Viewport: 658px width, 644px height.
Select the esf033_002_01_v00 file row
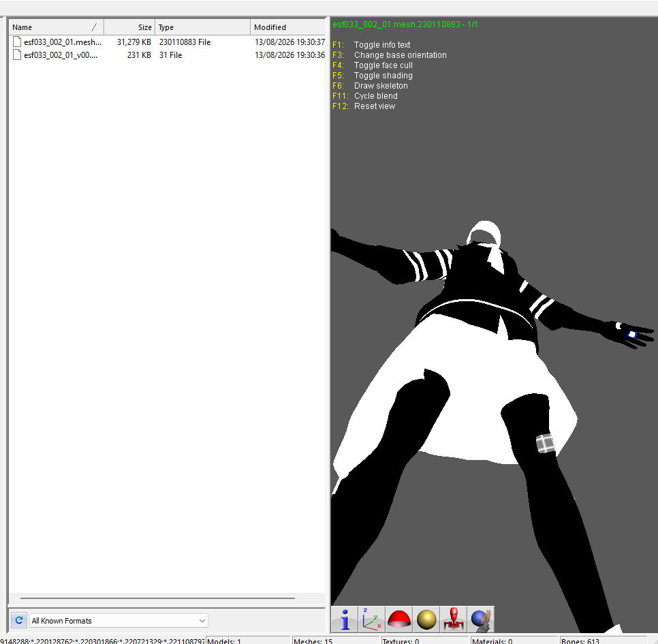tap(167, 55)
